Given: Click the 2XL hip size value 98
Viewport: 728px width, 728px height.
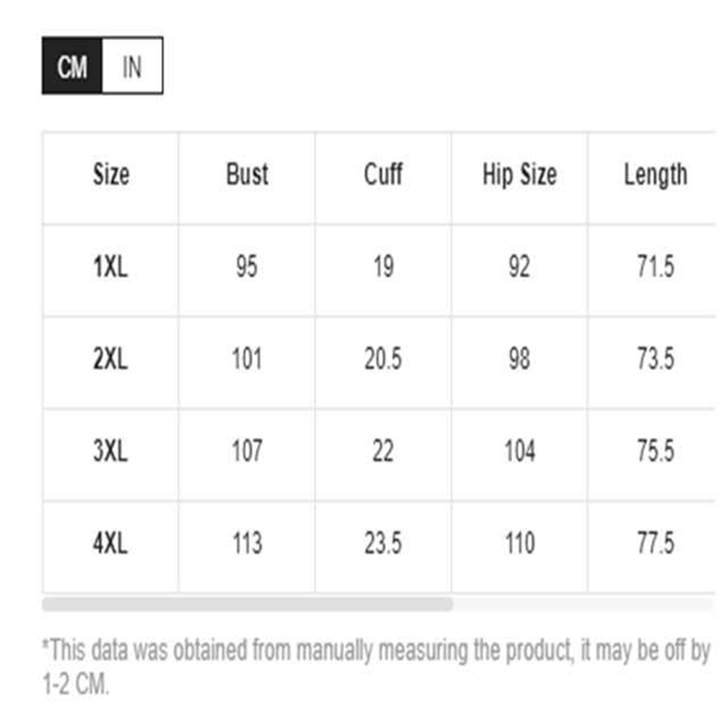Looking at the screenshot, I should (519, 359).
